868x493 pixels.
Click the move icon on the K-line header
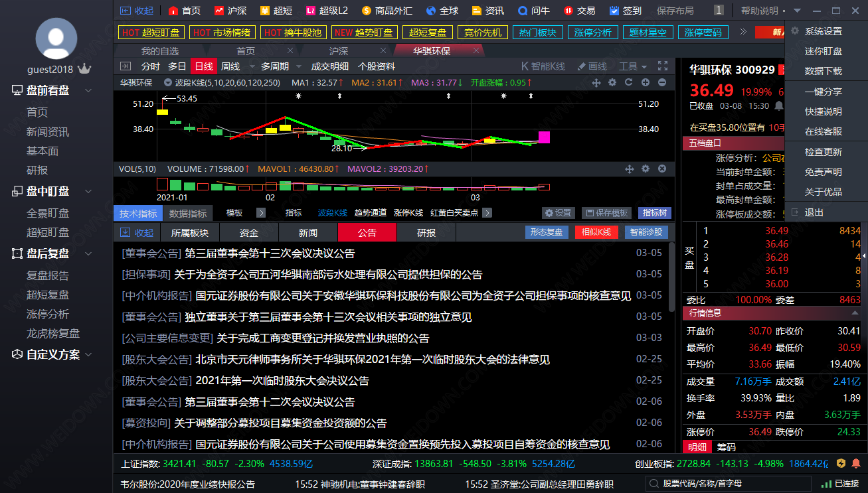(596, 83)
